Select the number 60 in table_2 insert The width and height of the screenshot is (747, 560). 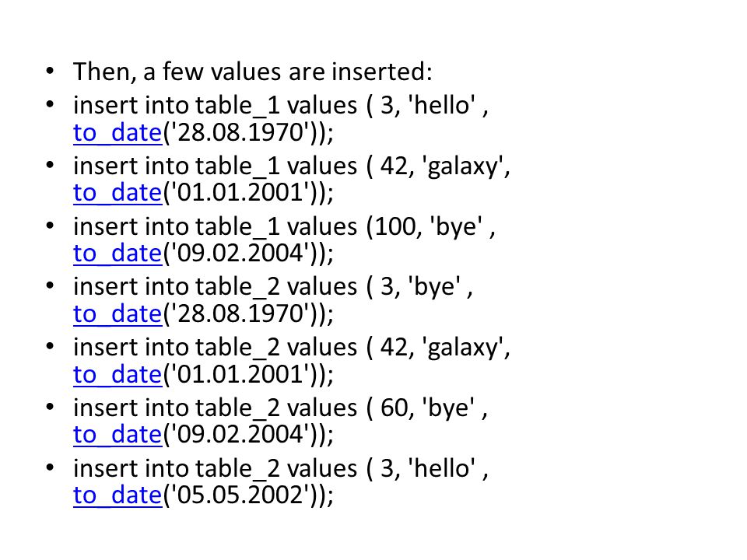coord(394,408)
